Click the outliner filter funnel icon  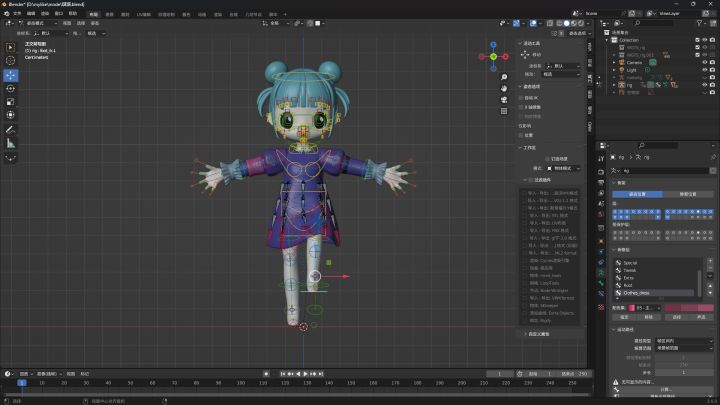pyautogui.click(x=699, y=23)
